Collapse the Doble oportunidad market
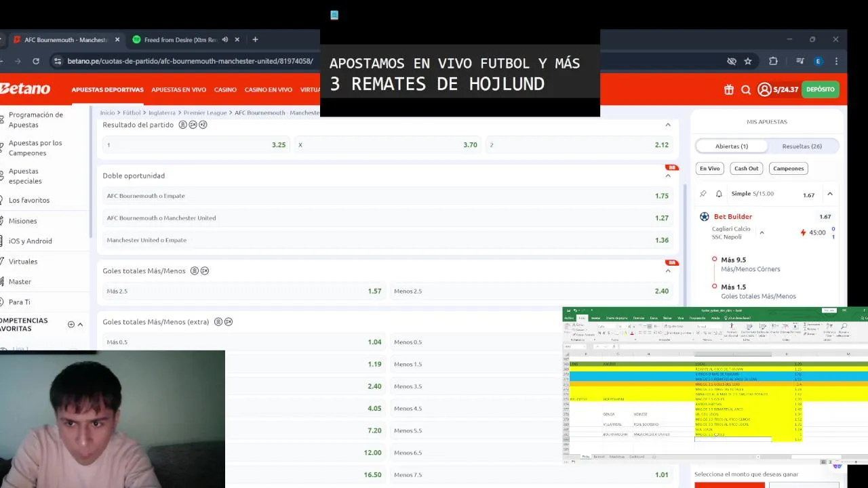The image size is (868, 488). pyautogui.click(x=668, y=176)
